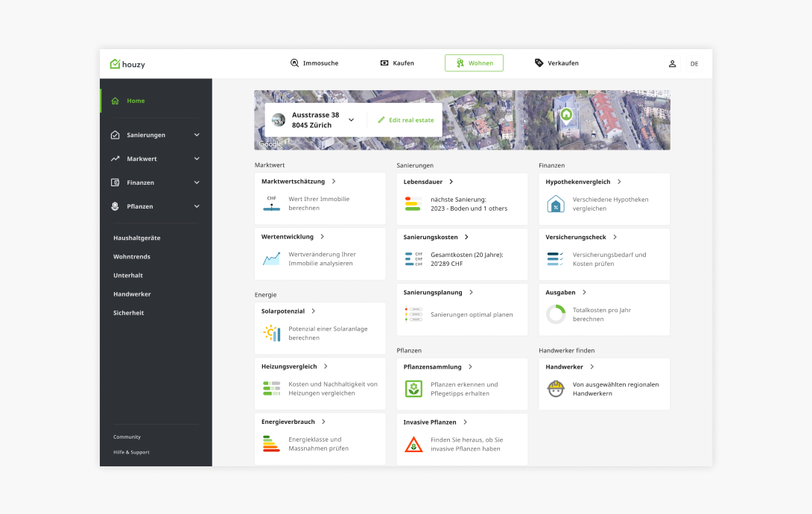Click the green home pin on map
The width and height of the screenshot is (812, 514).
pyautogui.click(x=566, y=115)
